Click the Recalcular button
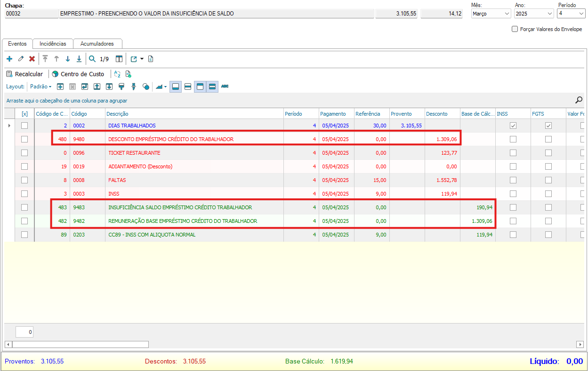This screenshot has width=588, height=371. click(24, 74)
